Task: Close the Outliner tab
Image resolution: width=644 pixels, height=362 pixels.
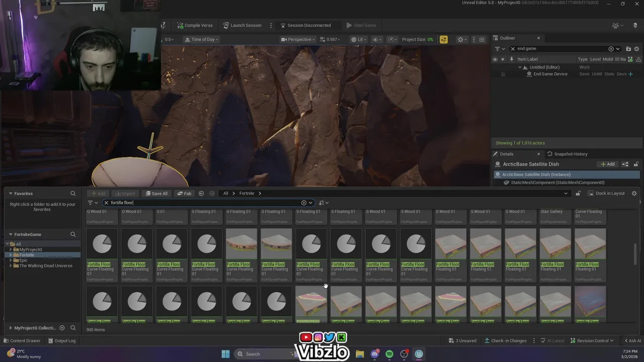Action: pyautogui.click(x=538, y=38)
